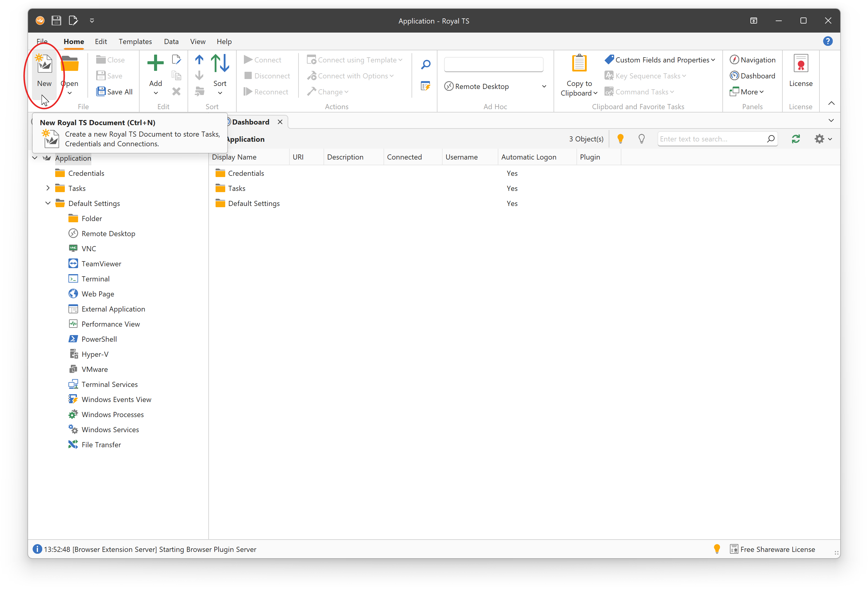Screen dimensions: 868x589
Task: Click the Save All button
Action: click(115, 92)
